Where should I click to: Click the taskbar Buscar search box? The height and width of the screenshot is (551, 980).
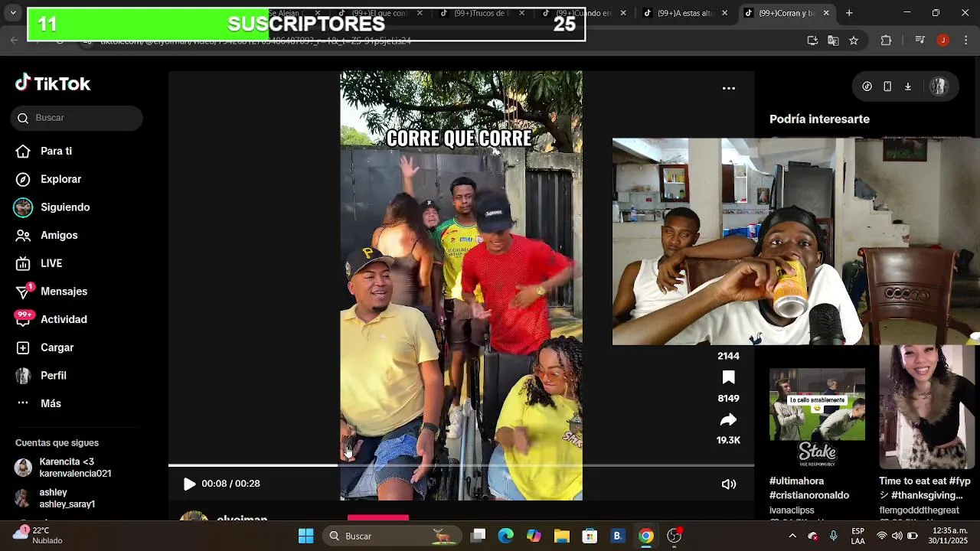(390, 536)
